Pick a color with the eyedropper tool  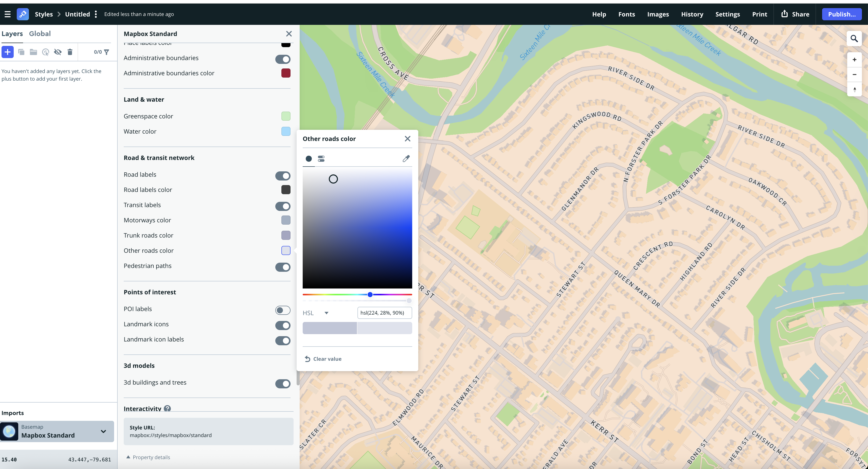point(406,158)
